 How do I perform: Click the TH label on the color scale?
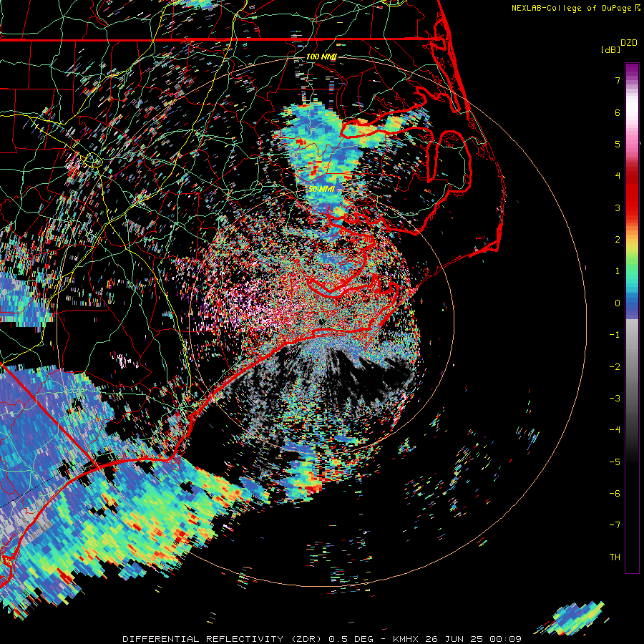click(x=615, y=557)
